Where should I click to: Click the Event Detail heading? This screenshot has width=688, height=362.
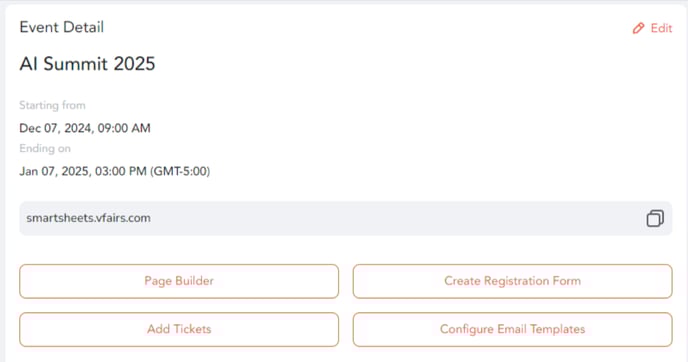coord(62,27)
